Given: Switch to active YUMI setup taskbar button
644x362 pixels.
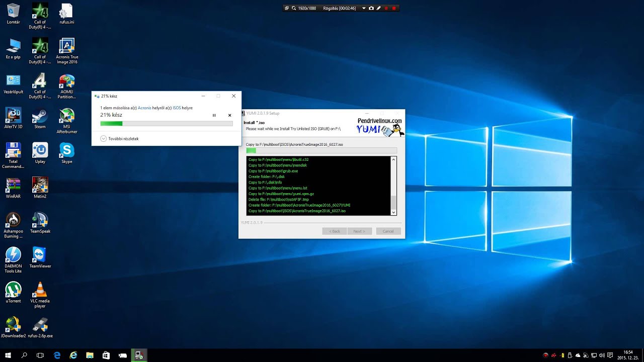Looking at the screenshot, I should (139, 355).
